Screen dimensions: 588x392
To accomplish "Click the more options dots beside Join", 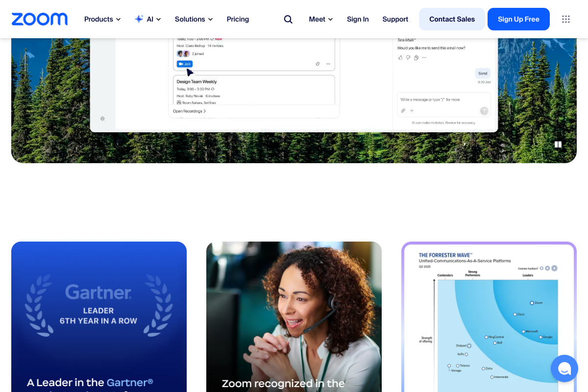I will point(328,64).
